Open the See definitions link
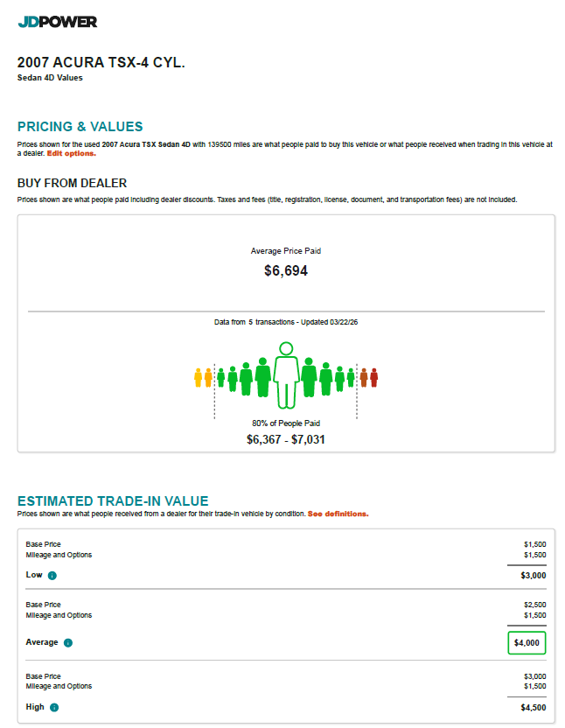This screenshot has width=565, height=728. [x=338, y=514]
